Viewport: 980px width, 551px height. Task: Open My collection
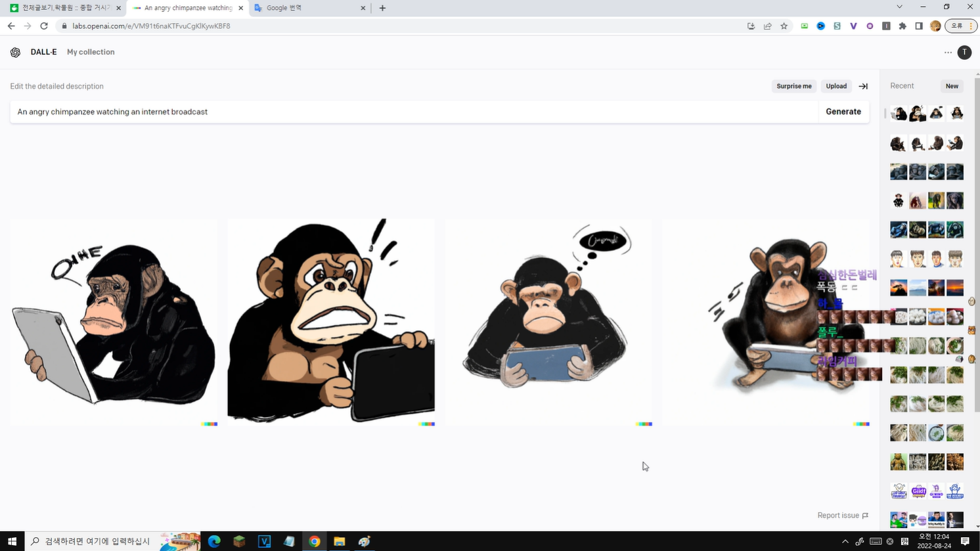pos(91,52)
